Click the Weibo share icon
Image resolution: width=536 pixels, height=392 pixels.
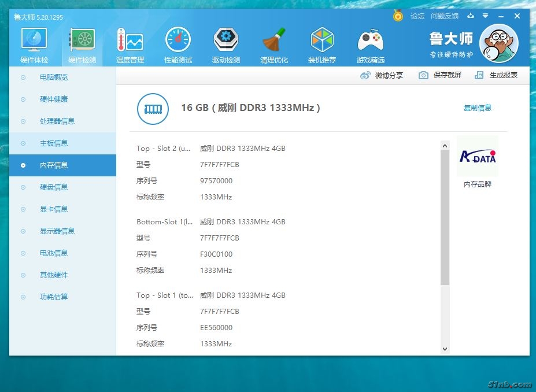point(365,75)
